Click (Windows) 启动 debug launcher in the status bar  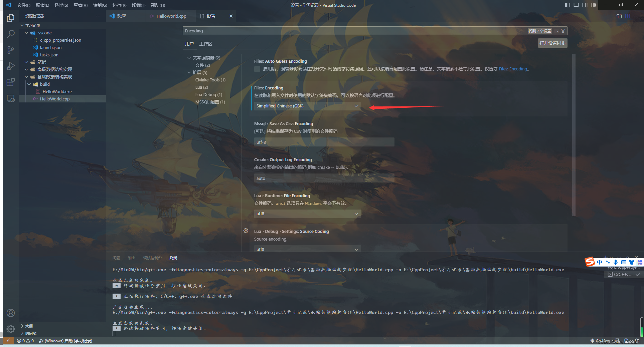click(65, 341)
